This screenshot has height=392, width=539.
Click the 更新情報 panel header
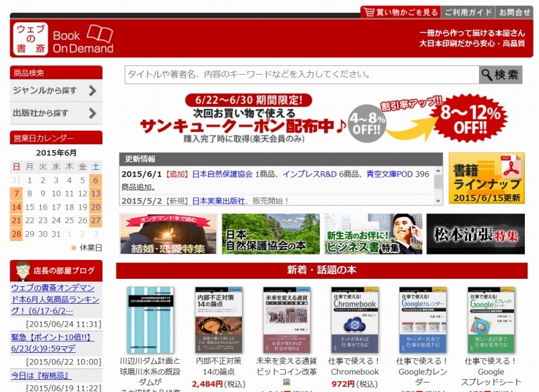(281, 159)
